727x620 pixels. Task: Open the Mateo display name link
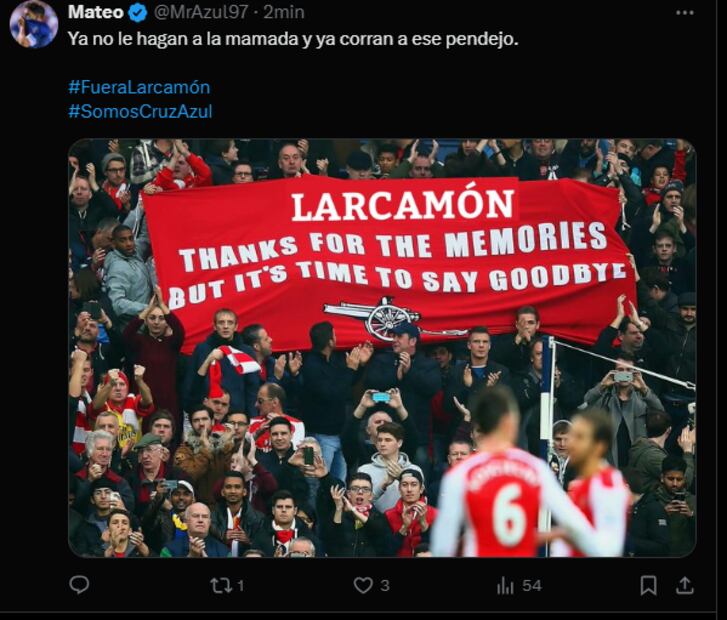pyautogui.click(x=96, y=12)
